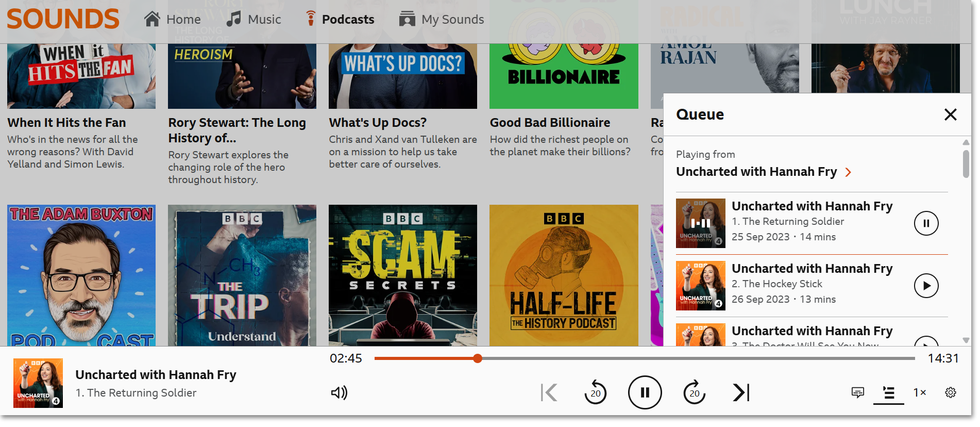Pause playback with main pause button
This screenshot has height=427, width=980.
645,392
